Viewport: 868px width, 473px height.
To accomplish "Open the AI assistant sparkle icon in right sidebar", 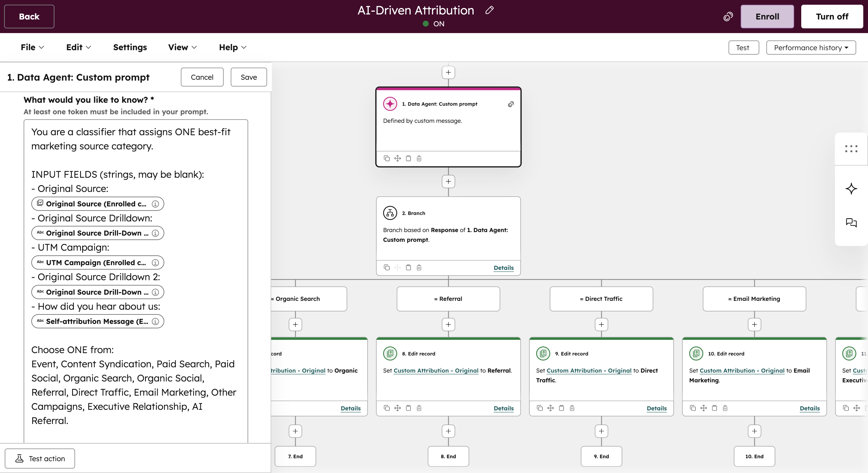I will point(851,189).
